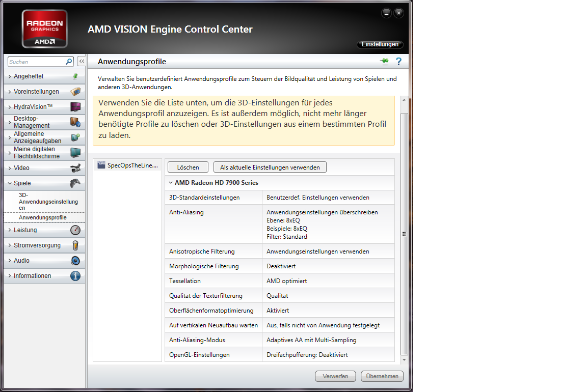Click the SpecOpsTheLine profile icon
This screenshot has width=587, height=392.
(101, 165)
